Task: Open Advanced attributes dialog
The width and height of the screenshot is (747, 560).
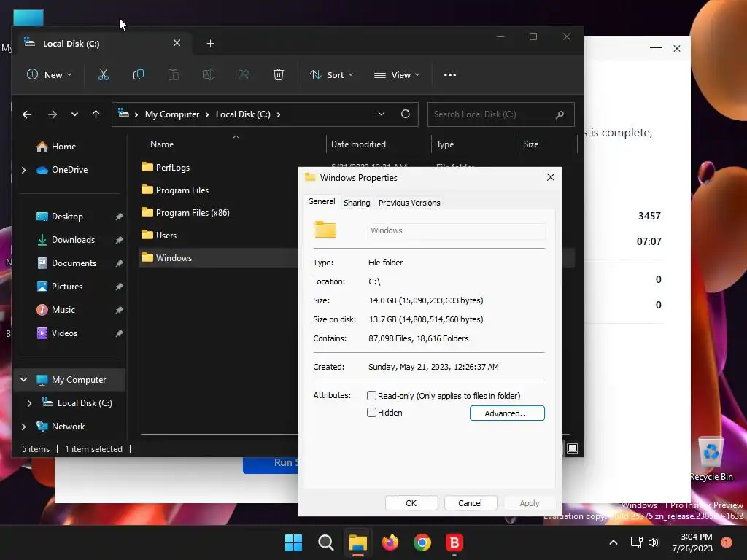Action: [x=507, y=413]
